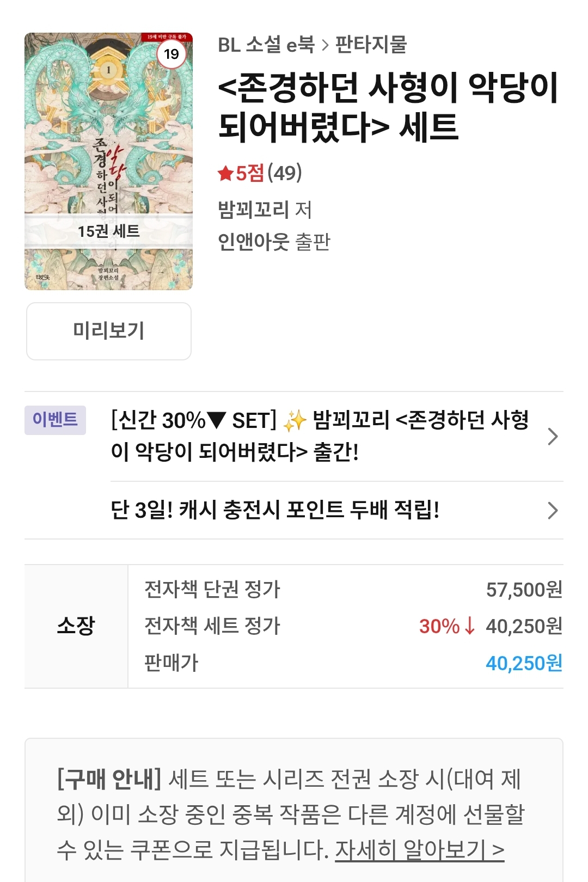
Task: Open 단 3일! 캐시 충전시 promotion text
Action: (275, 510)
